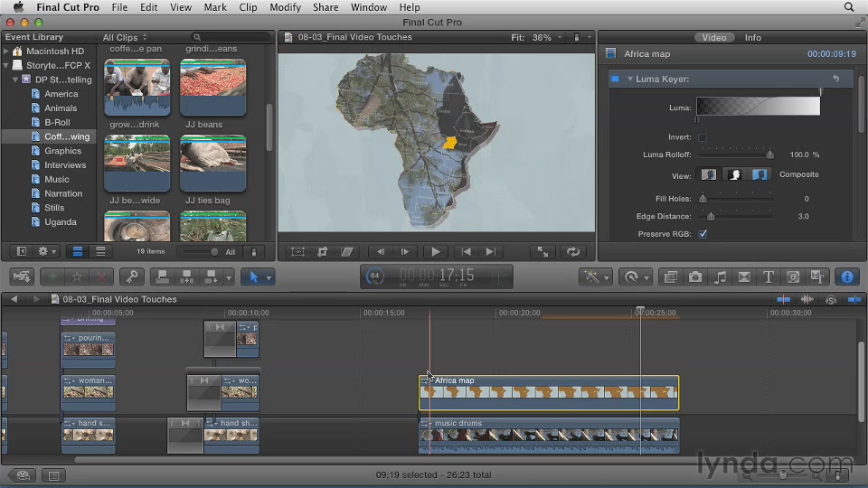Click the import from camera icon
The height and width of the screenshot is (488, 868).
coord(22,277)
